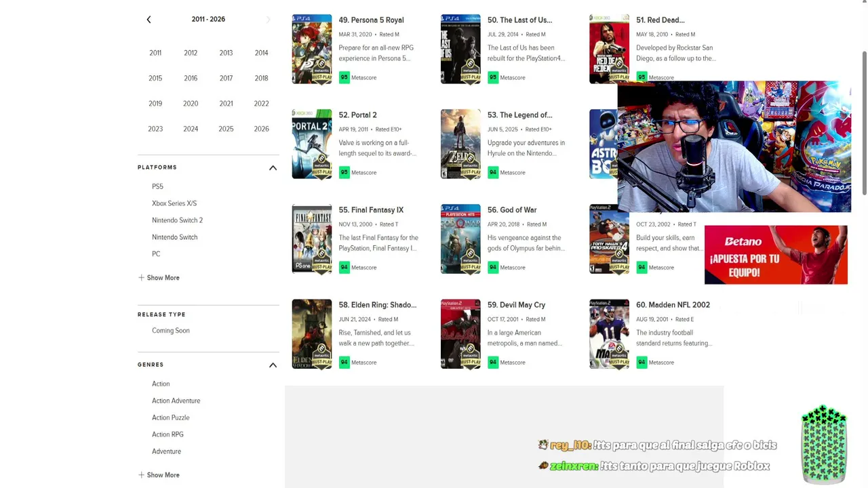
Task: Open the '51. Red Dead...' title
Action: 660,20
